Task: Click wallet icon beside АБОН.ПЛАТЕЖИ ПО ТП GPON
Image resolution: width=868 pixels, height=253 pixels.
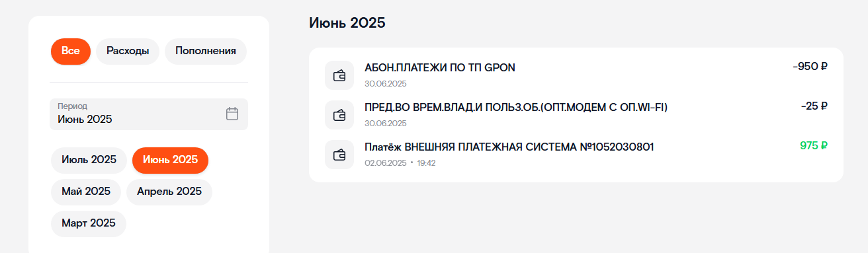Action: click(x=339, y=75)
